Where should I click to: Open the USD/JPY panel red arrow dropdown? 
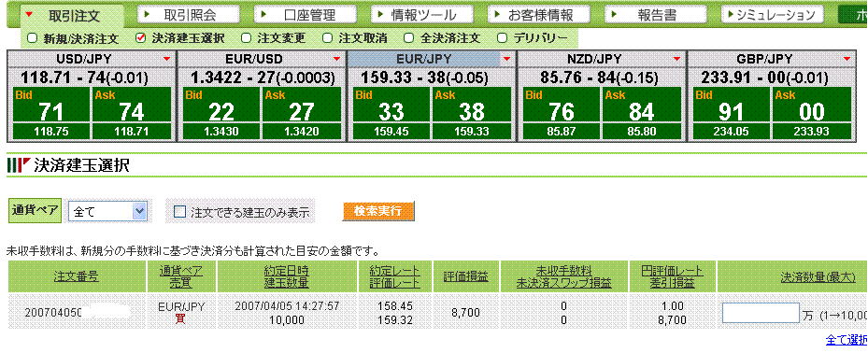tap(166, 59)
